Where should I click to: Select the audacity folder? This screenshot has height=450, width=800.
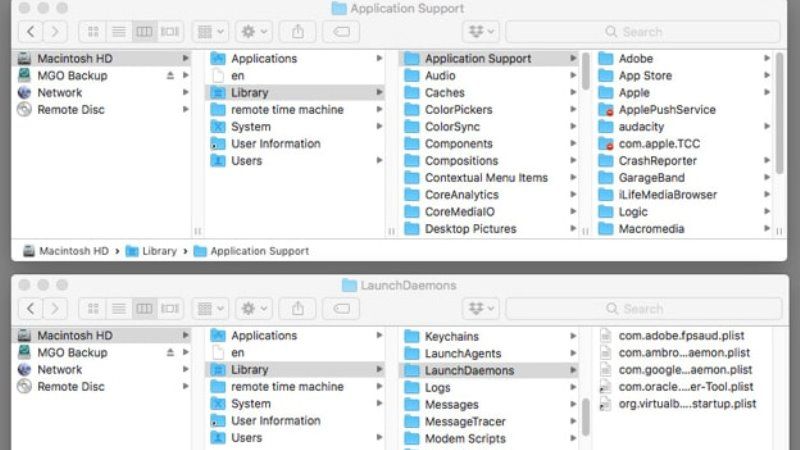click(684, 127)
